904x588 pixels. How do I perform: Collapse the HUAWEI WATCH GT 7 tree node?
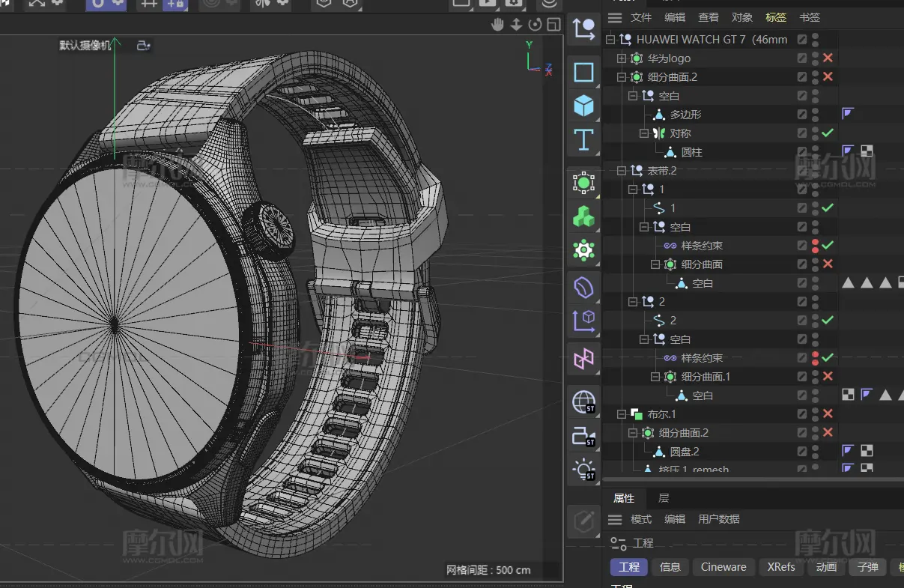tap(610, 39)
